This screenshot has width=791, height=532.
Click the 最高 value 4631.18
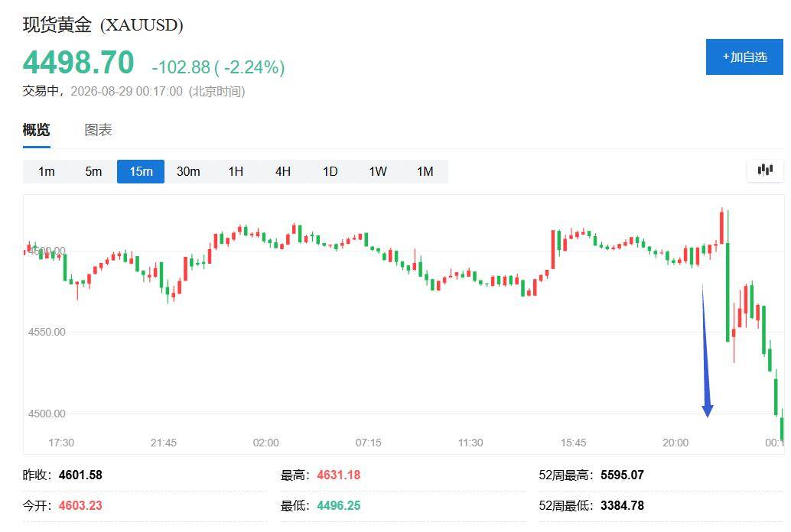[x=338, y=475]
